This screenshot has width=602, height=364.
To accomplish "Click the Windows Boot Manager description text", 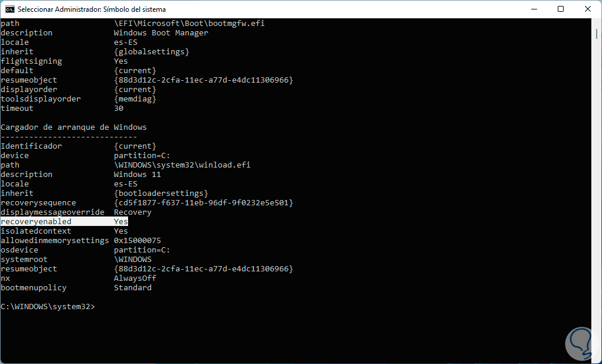I will coord(161,32).
